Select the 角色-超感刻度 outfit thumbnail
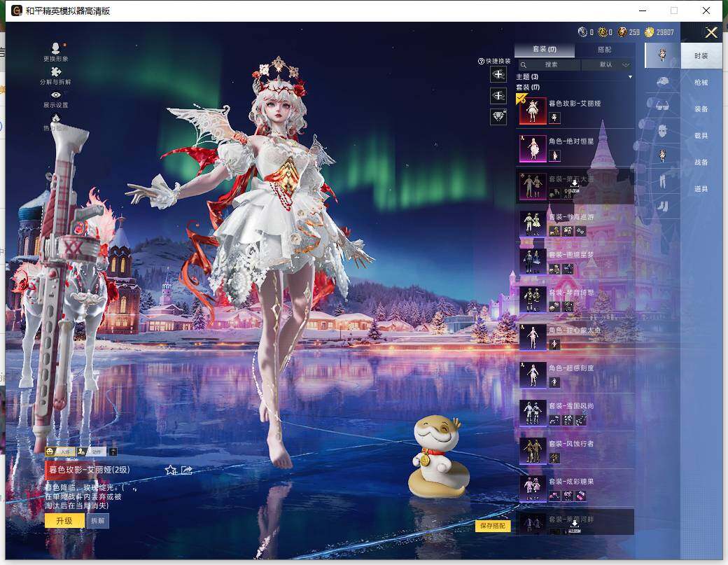This screenshot has width=728, height=565. 533,375
